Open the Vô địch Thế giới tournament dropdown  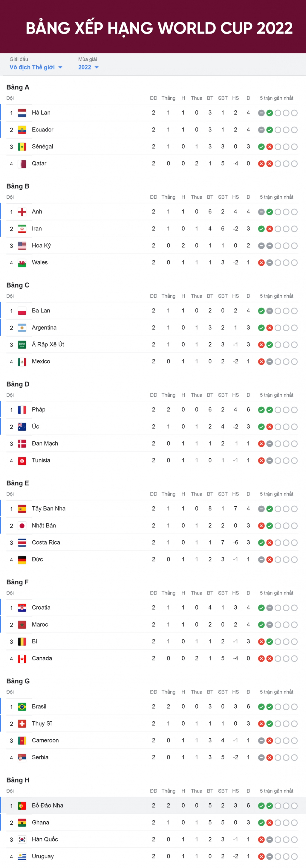36,67
